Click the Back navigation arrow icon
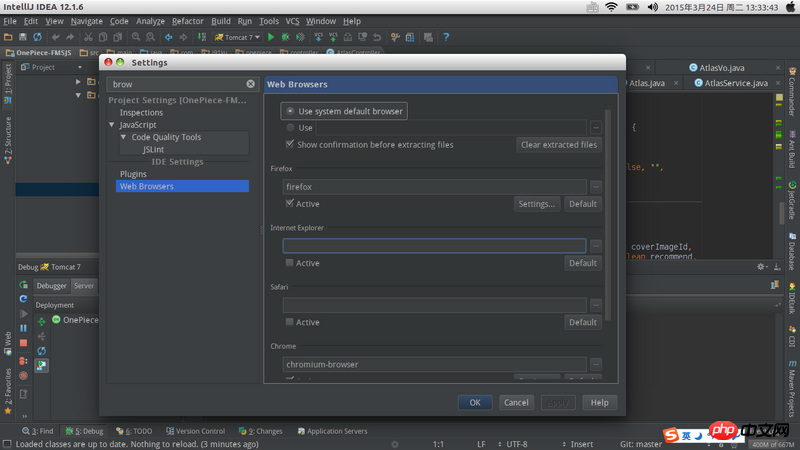Viewport: 800px width, 450px height. coord(168,37)
